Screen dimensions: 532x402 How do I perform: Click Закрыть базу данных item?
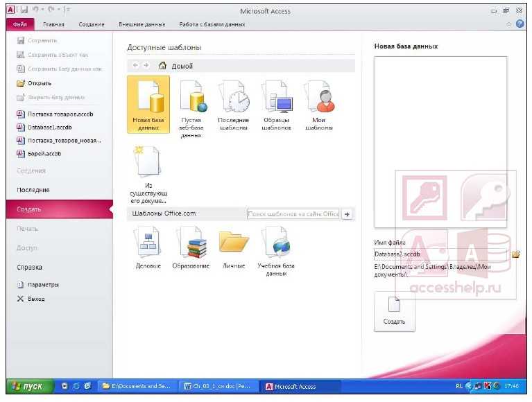pos(51,97)
